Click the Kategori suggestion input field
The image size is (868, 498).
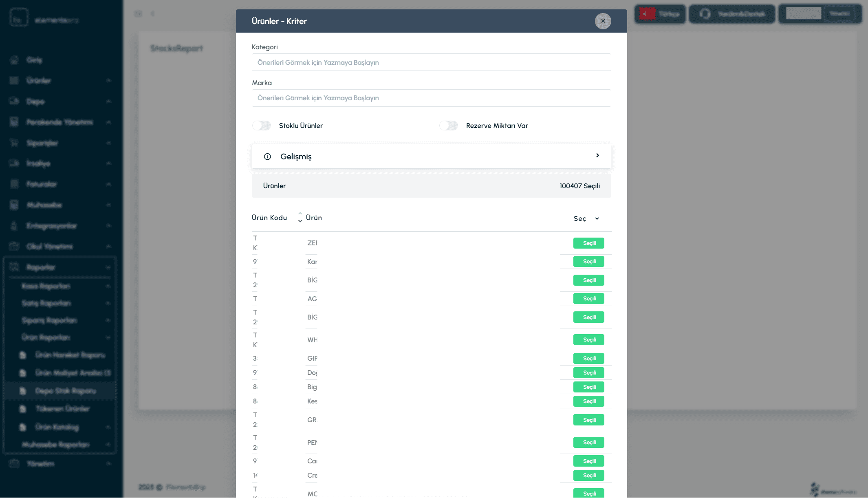click(x=431, y=62)
